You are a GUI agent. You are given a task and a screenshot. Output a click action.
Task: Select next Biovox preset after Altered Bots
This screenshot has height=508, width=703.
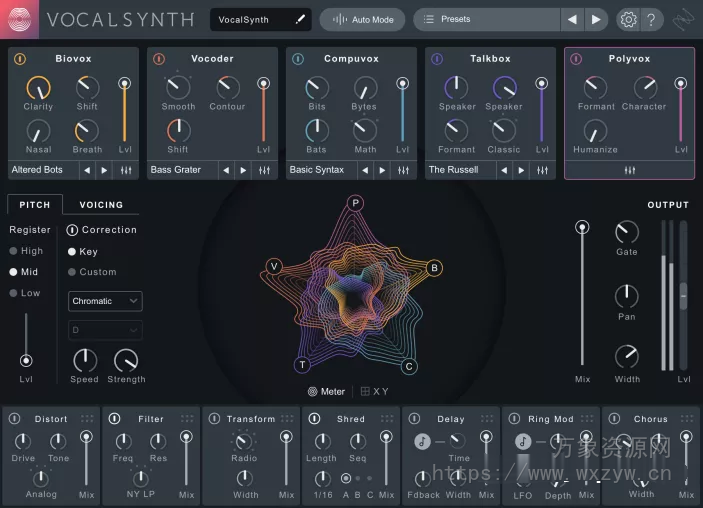click(x=104, y=170)
